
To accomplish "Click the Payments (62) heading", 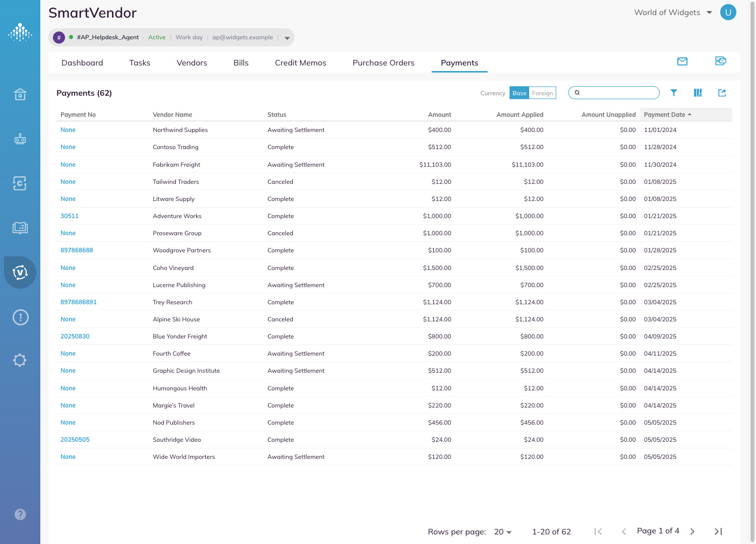I will tap(84, 93).
